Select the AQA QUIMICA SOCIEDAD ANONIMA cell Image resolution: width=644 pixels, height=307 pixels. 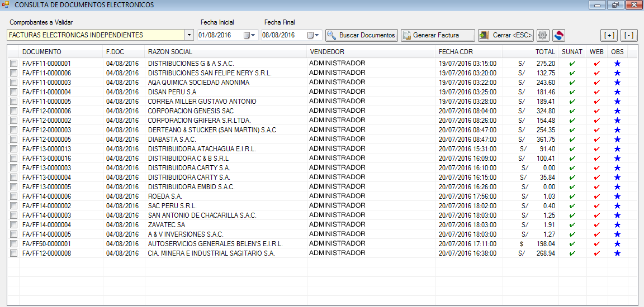(x=198, y=83)
